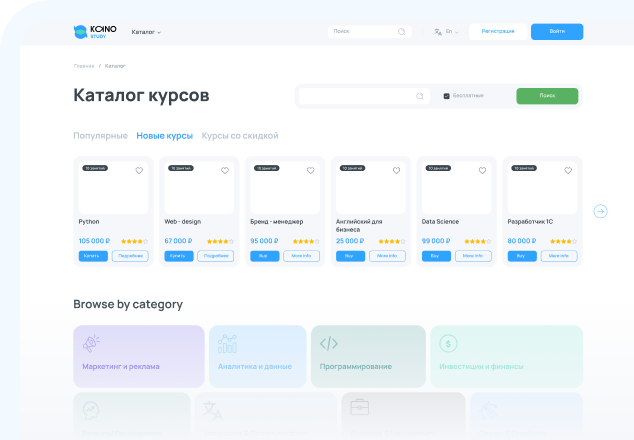Click the Koino Study logo
This screenshot has height=440, width=634.
coord(94,32)
